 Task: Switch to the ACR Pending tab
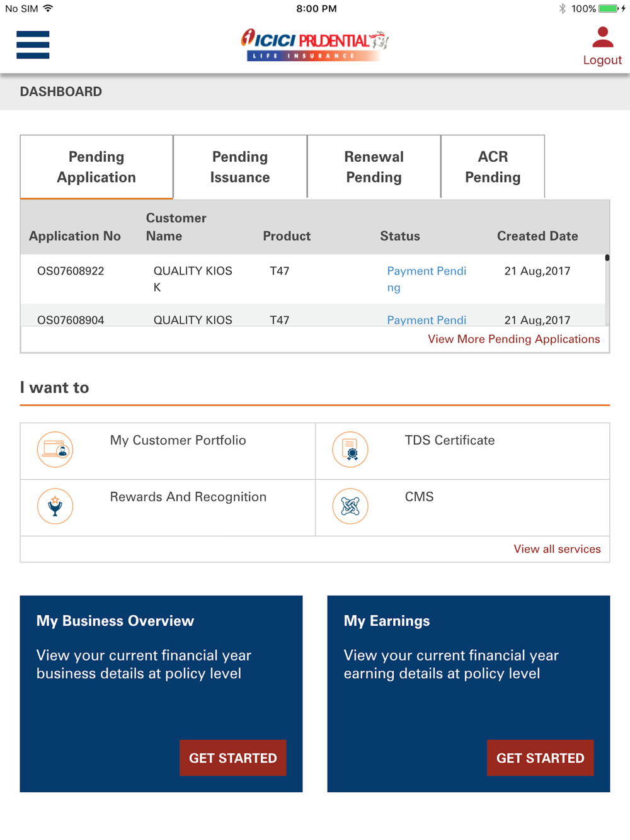click(x=493, y=167)
